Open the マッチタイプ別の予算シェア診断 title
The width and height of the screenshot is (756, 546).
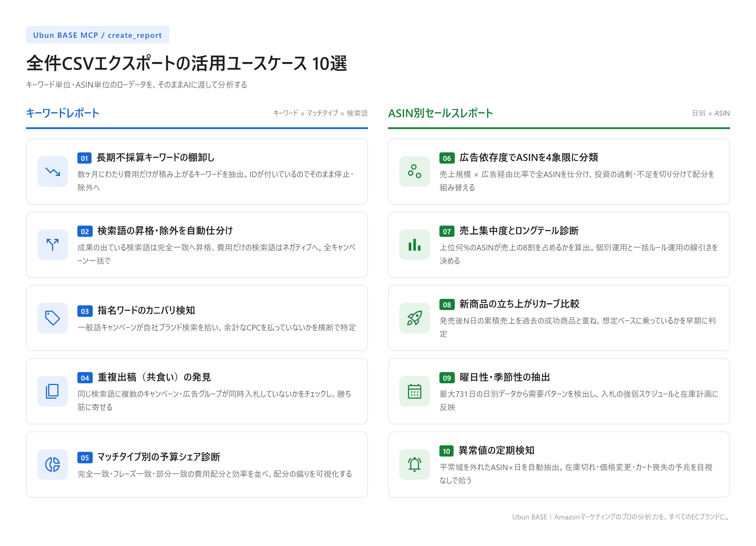click(x=158, y=457)
